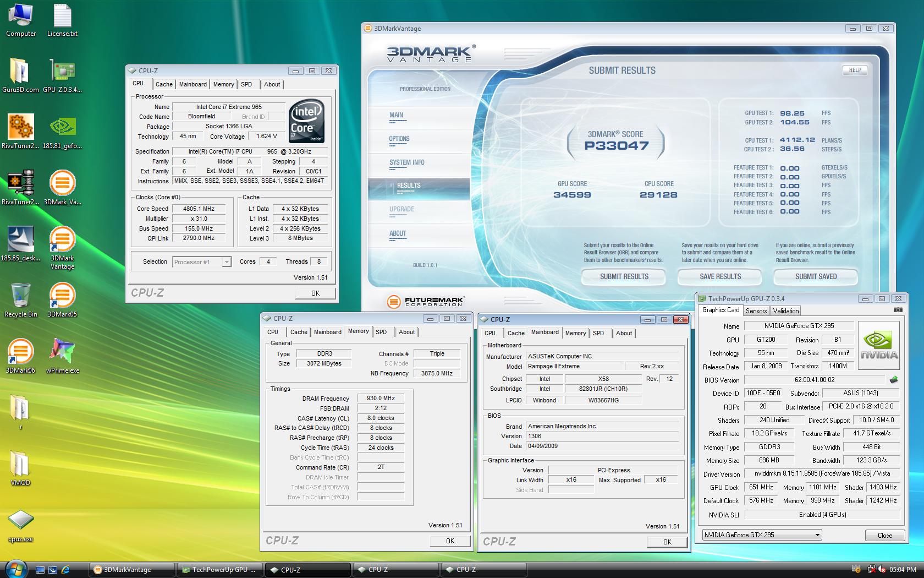The image size is (924, 578).
Task: Open ABOUT page in 3DMark Vantage
Action: pyautogui.click(x=398, y=233)
